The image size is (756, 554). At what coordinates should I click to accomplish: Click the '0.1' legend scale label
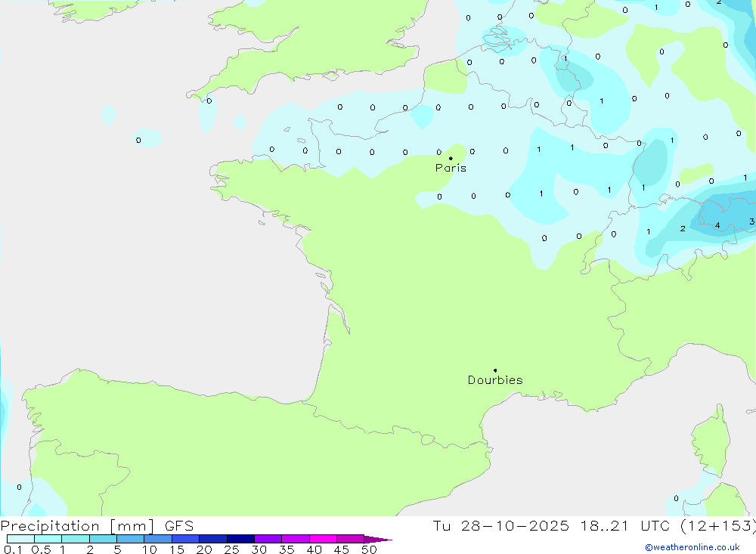(x=13, y=549)
